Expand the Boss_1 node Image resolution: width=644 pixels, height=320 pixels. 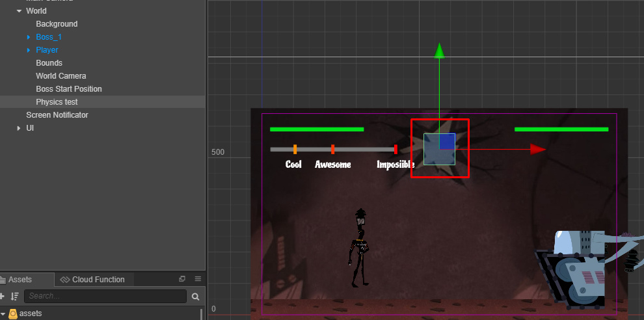[x=29, y=37]
